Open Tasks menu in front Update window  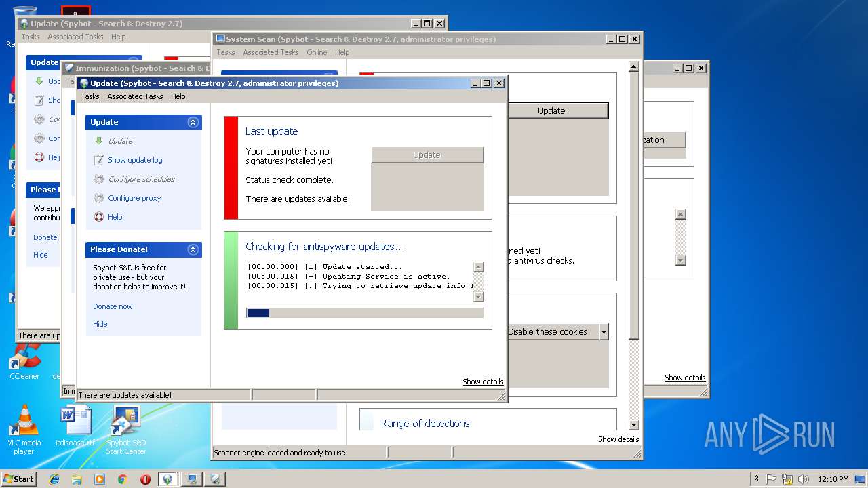(x=90, y=96)
